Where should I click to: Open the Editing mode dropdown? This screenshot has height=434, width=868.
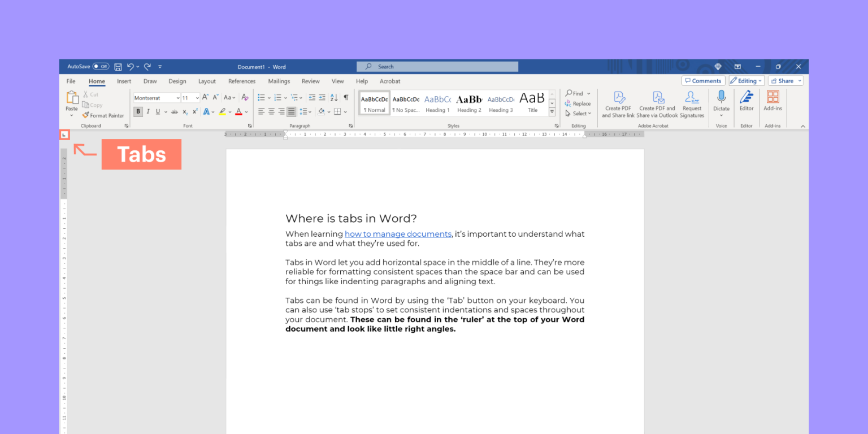pos(746,80)
